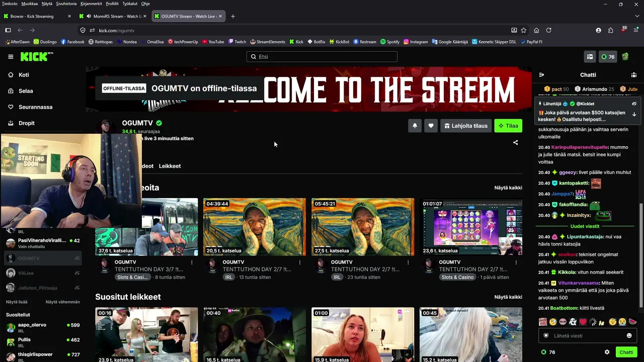Play the 00:16 clip thumbnail

(x=146, y=335)
